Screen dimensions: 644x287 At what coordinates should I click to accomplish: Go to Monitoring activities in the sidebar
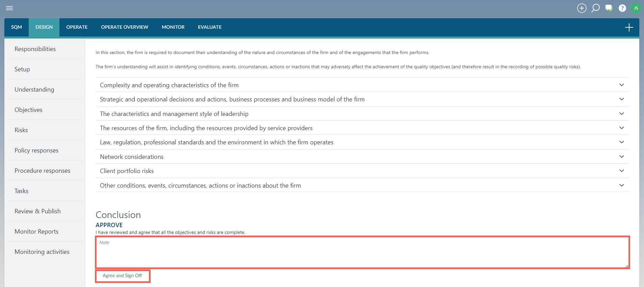pos(45,252)
